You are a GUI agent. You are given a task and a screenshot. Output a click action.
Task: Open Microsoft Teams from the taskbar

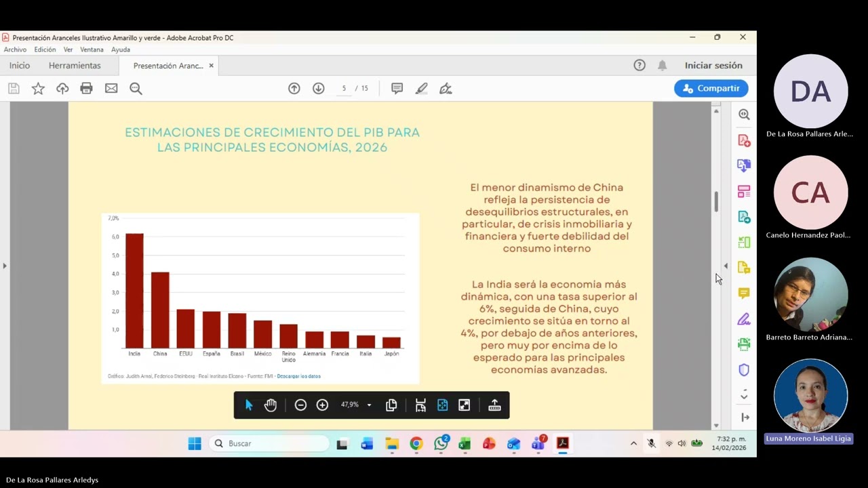[538, 443]
